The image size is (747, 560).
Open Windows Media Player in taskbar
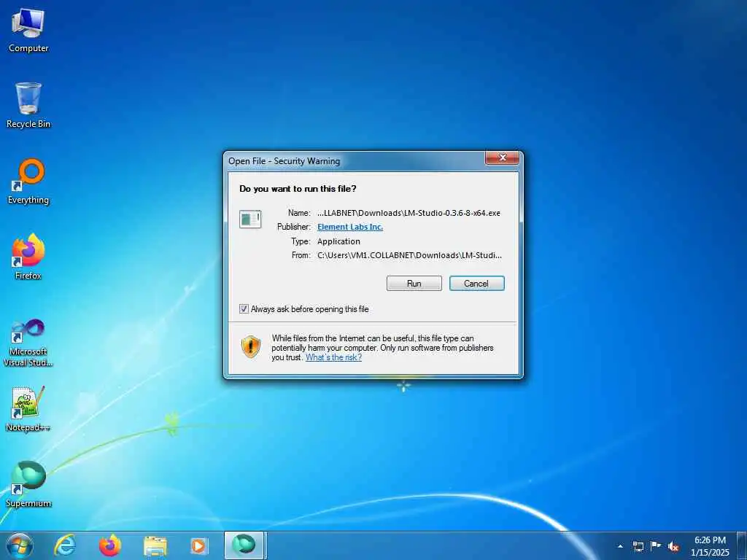tap(199, 545)
